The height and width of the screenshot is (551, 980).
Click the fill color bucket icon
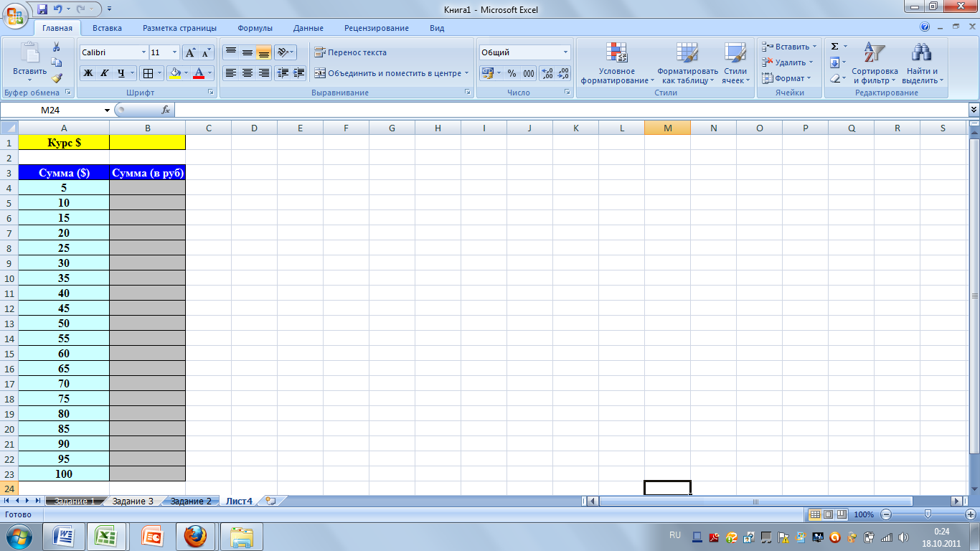[174, 73]
